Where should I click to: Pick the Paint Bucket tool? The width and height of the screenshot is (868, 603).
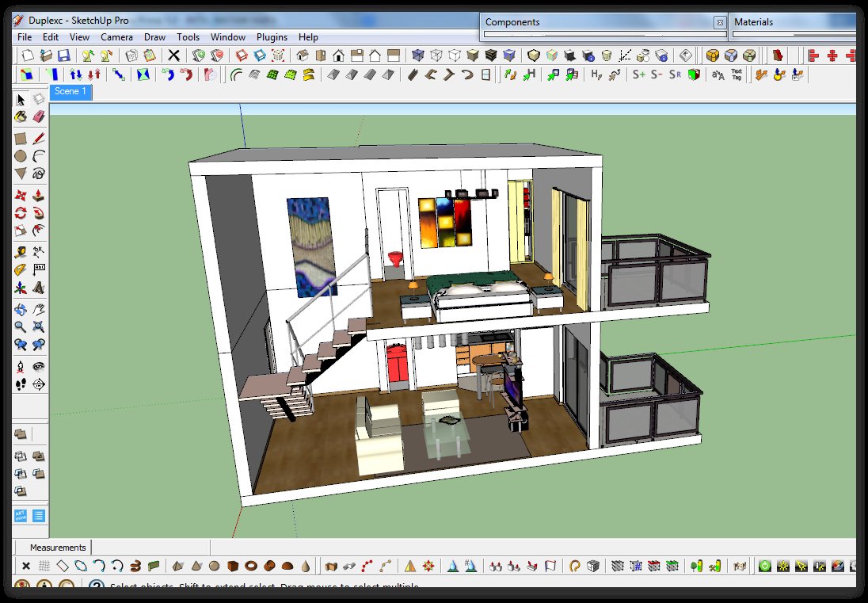point(21,116)
